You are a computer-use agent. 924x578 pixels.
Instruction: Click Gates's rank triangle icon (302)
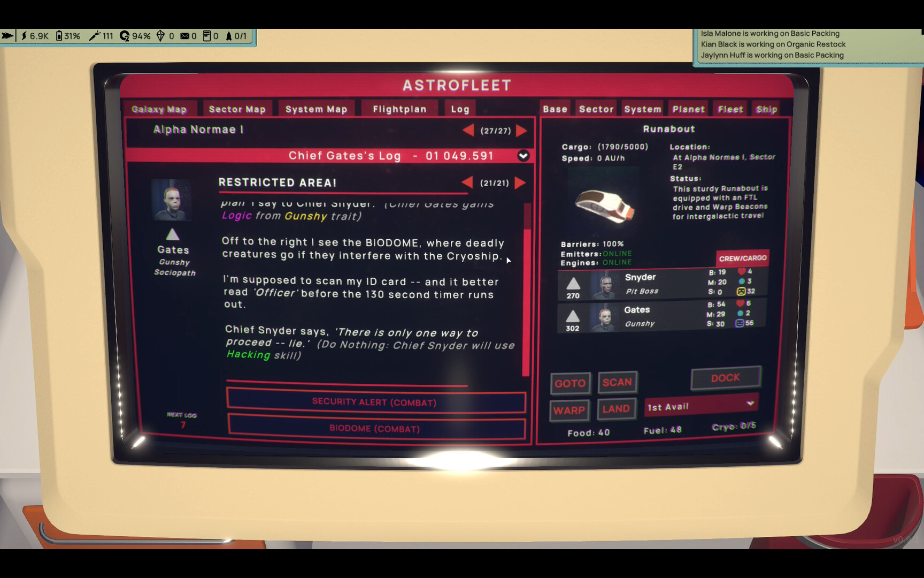point(573,316)
